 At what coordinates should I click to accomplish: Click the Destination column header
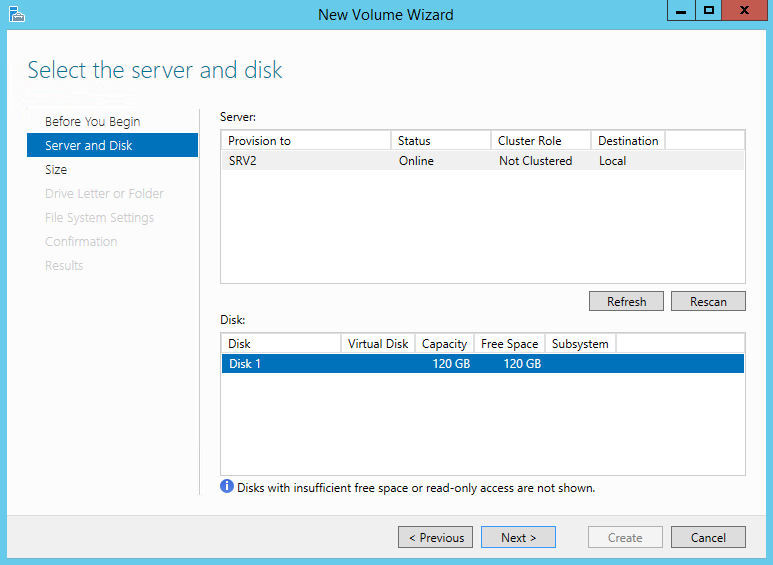pos(628,140)
